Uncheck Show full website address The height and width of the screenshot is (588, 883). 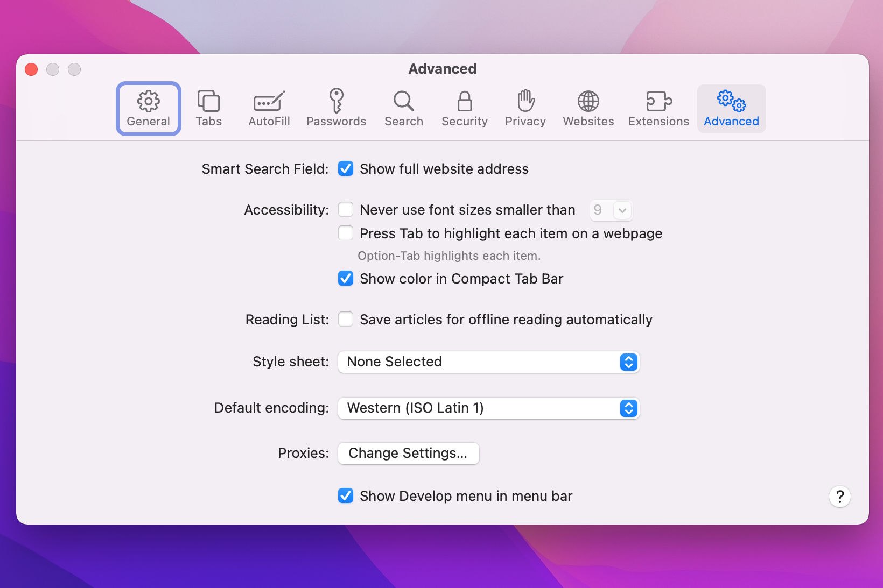pos(346,169)
